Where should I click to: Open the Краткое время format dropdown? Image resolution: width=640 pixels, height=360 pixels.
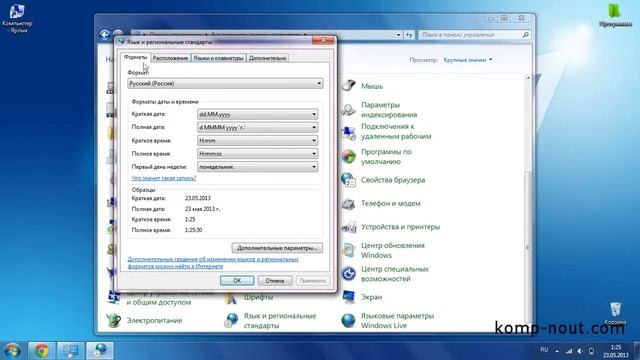point(258,140)
